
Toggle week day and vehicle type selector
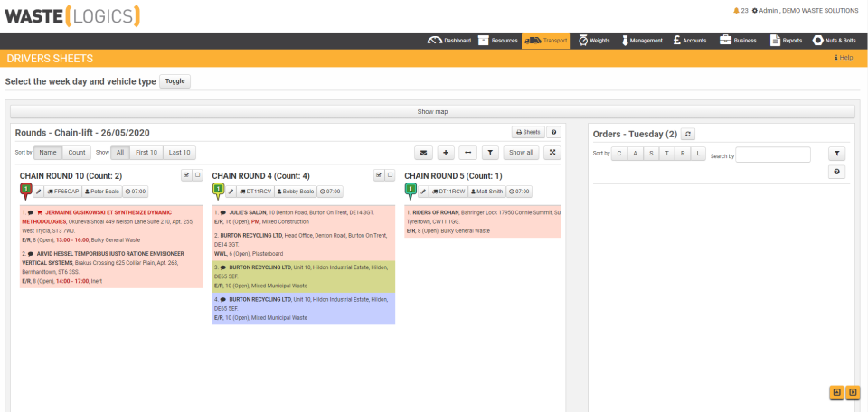coord(175,81)
